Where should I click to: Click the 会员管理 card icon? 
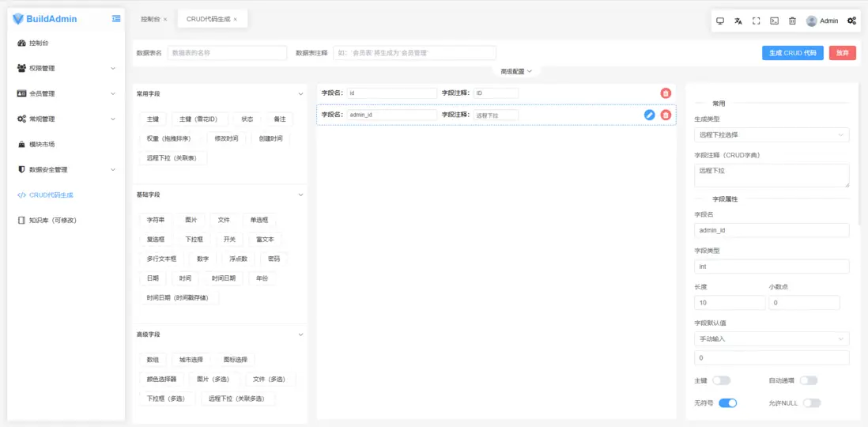click(x=21, y=93)
